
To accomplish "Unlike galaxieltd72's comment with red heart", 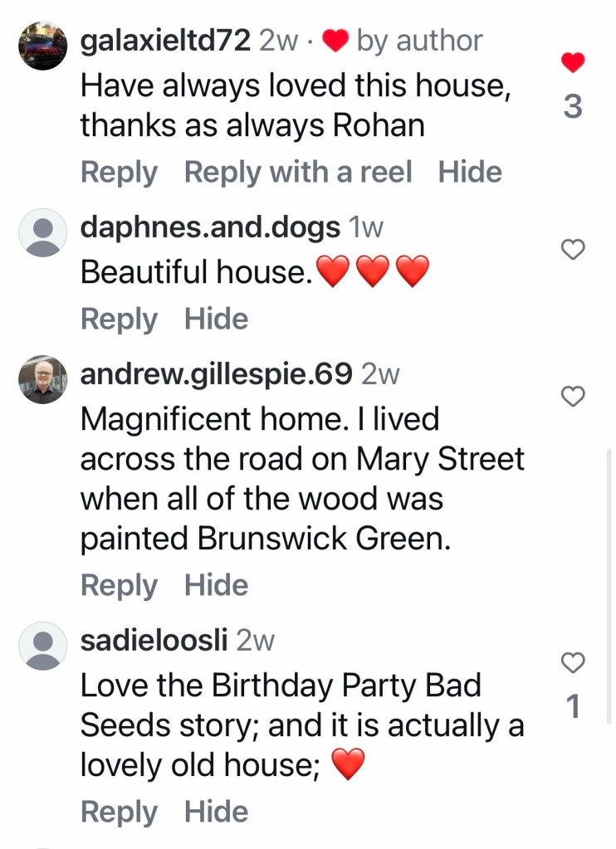I will (573, 62).
